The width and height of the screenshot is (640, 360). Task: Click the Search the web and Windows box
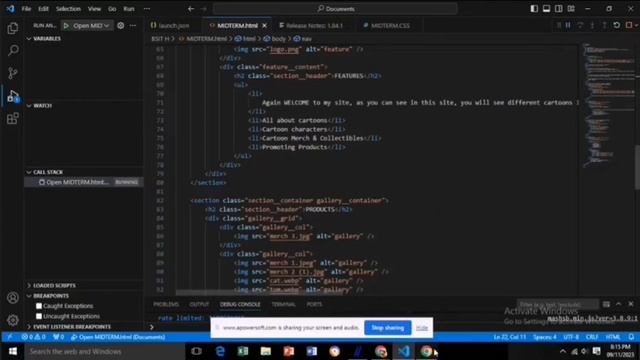[x=105, y=351]
